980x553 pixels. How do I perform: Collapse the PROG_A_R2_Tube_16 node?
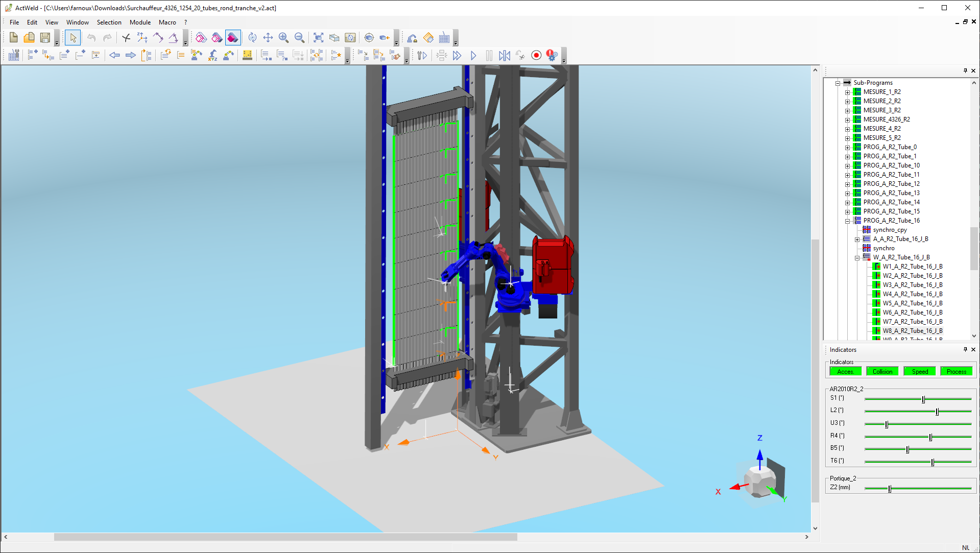coord(848,221)
